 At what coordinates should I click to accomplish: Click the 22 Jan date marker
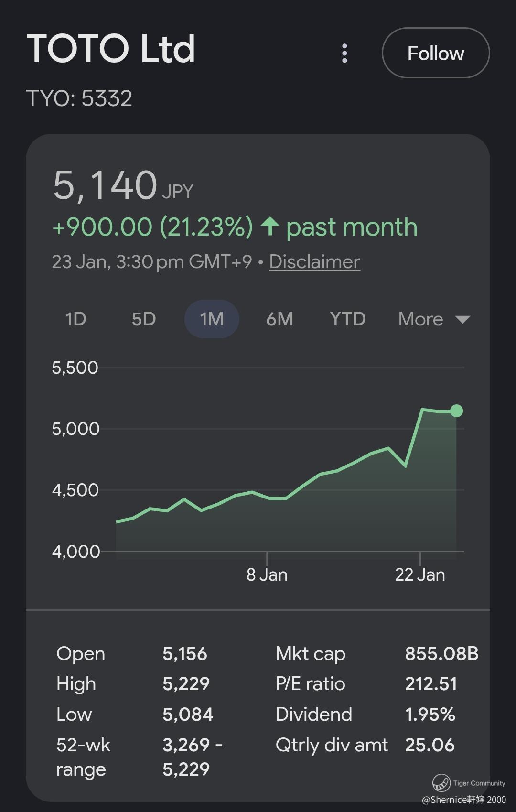click(420, 574)
